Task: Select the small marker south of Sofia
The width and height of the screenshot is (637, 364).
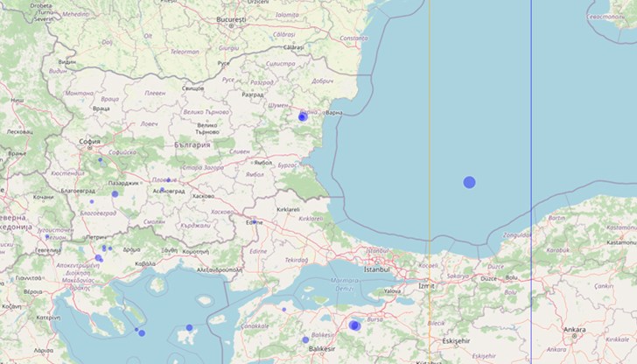Action: (100, 160)
